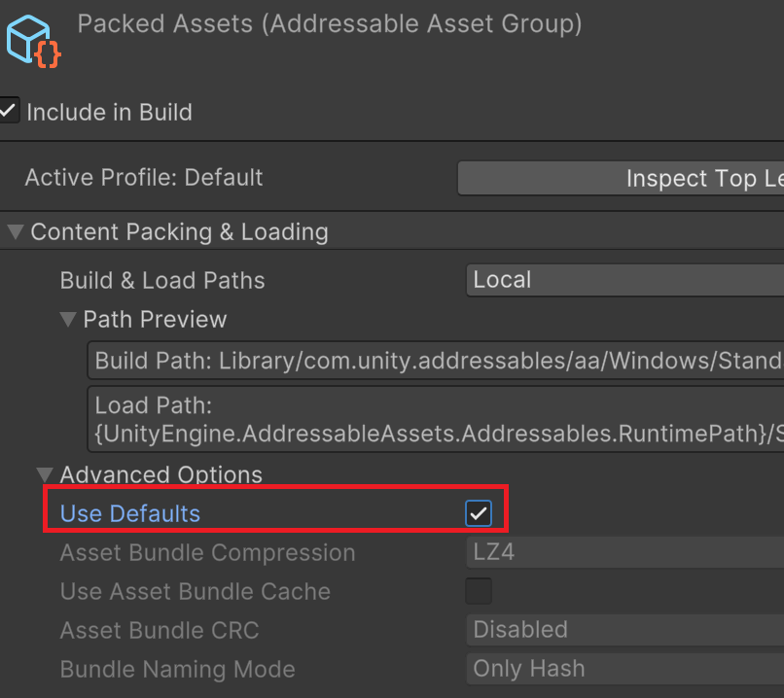Click the Inspect Top Level button

pyautogui.click(x=621, y=178)
